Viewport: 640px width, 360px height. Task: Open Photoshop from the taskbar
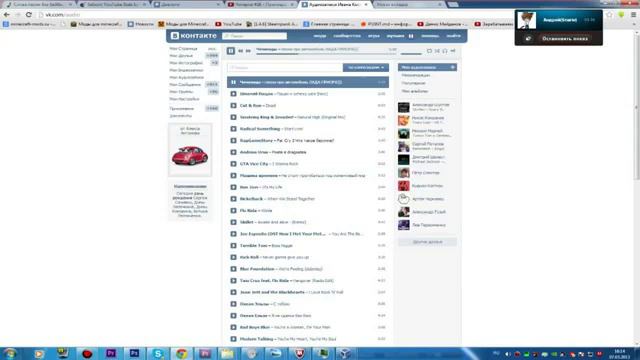(x=134, y=353)
